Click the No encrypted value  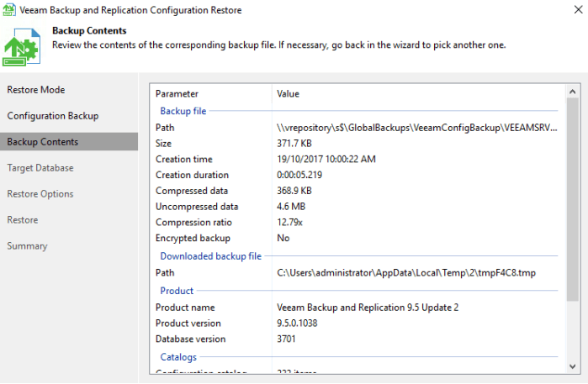pos(283,239)
